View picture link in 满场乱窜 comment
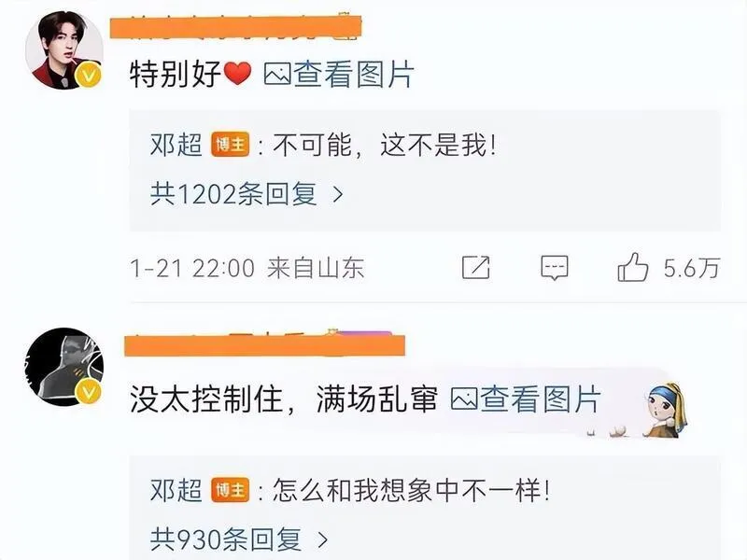The image size is (747, 560). (526, 399)
